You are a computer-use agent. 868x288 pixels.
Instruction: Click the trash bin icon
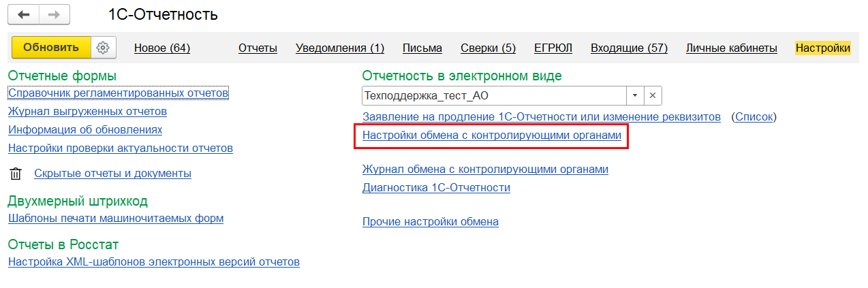[x=16, y=174]
